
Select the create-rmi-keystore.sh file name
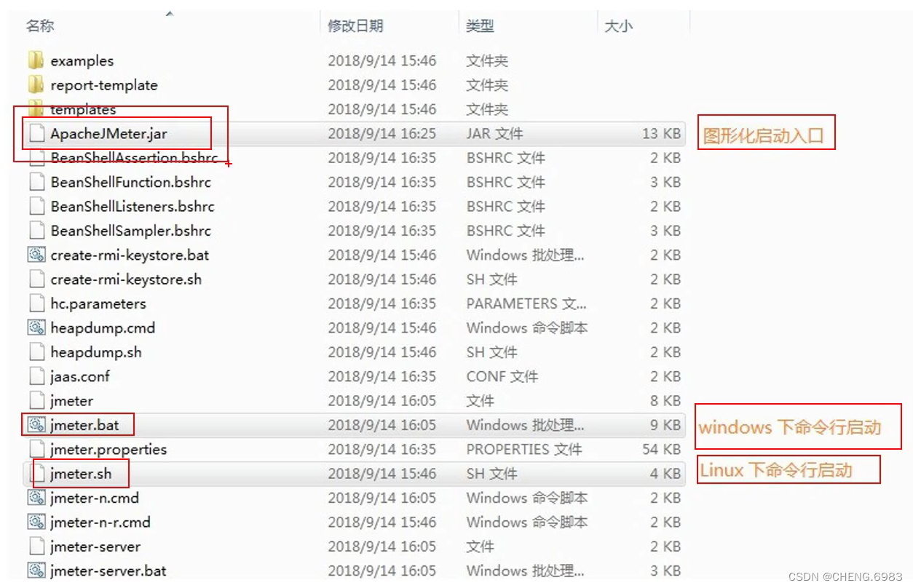tap(126, 279)
